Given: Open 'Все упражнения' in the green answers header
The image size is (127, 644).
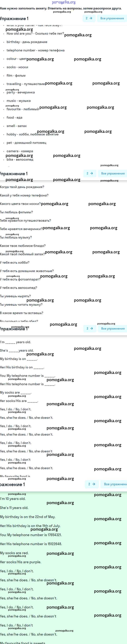Looking at the screenshot, I should coord(114,484).
